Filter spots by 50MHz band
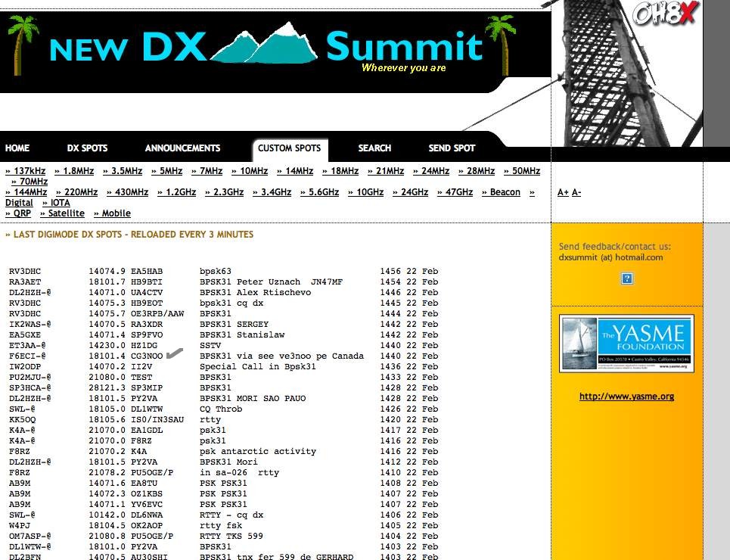 [x=522, y=171]
